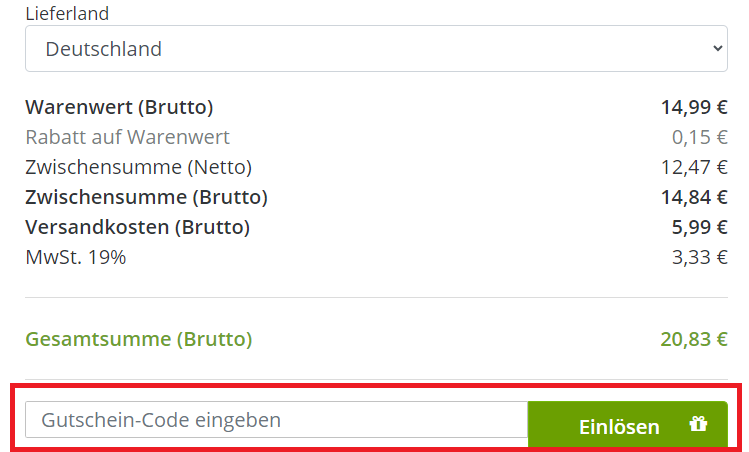Viewport: 749px width, 452px height.
Task: Select the 12,47 € net subtotal
Action: point(693,167)
